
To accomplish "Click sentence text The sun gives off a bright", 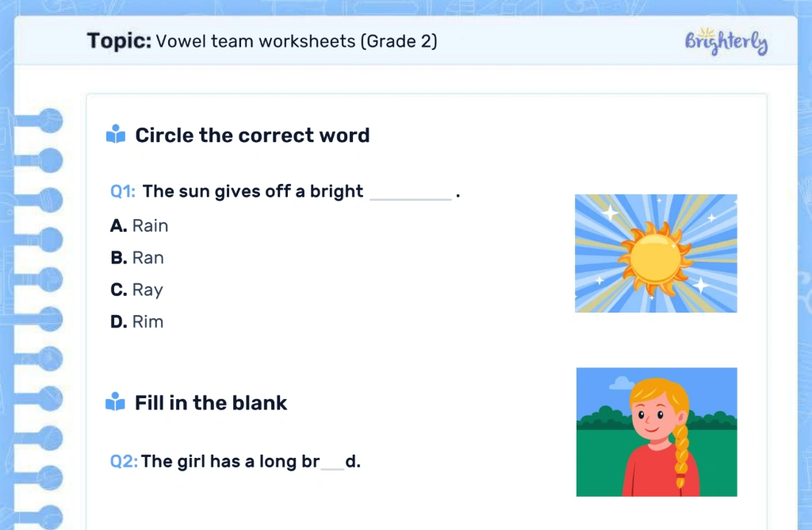I will pyautogui.click(x=253, y=191).
